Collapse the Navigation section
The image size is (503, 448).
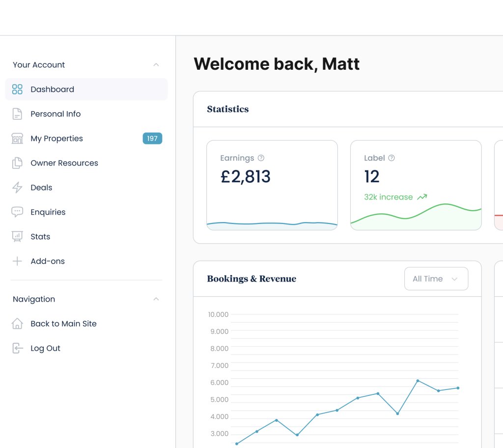[x=156, y=299]
